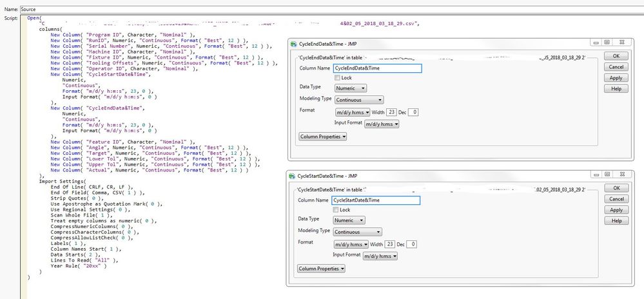Click the "Machine ID" column line in script

point(123,52)
